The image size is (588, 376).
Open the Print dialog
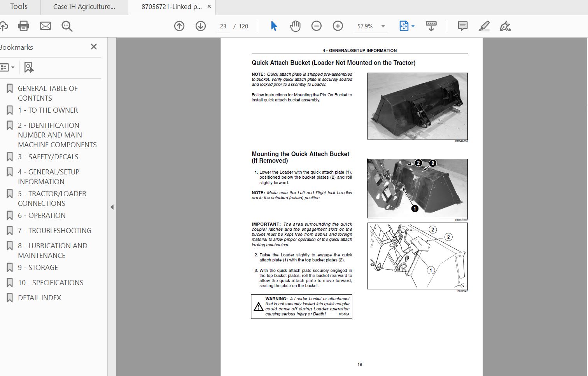(23, 26)
